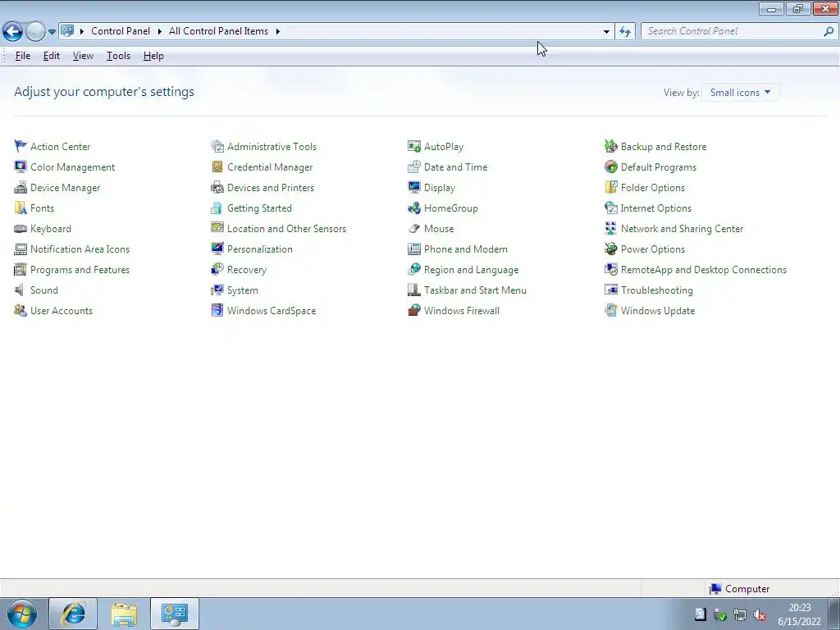
Task: Open the Windows Start button
Action: coord(22,614)
